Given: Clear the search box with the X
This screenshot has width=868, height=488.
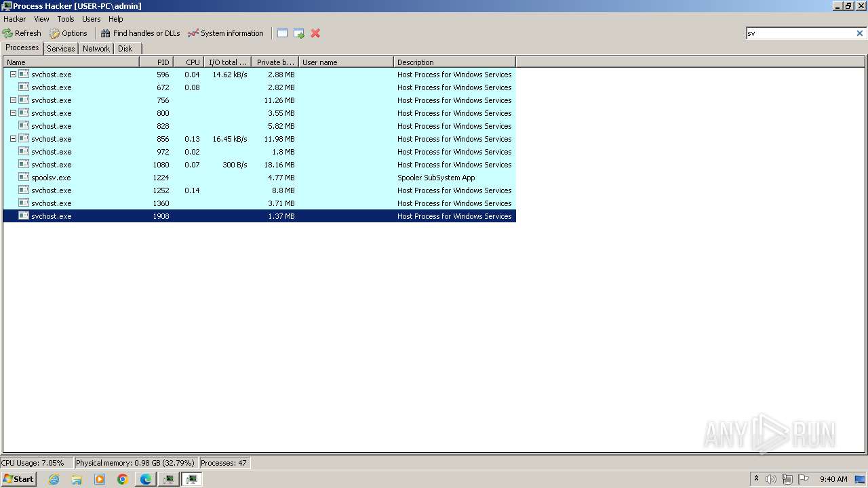Looking at the screenshot, I should point(860,33).
